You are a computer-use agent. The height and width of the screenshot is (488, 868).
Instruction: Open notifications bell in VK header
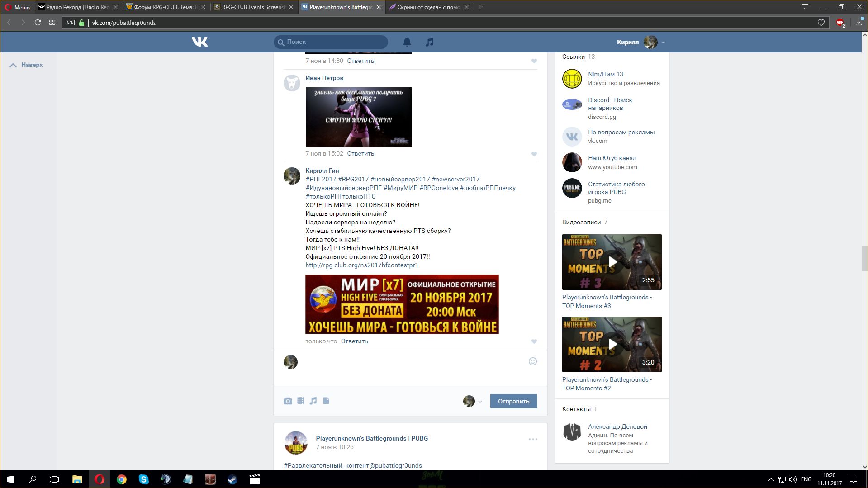pos(407,42)
